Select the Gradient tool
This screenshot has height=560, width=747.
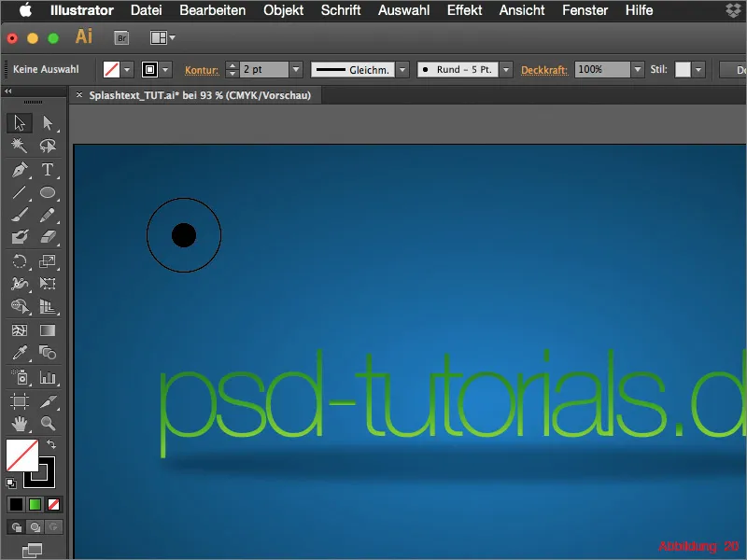pos(48,330)
